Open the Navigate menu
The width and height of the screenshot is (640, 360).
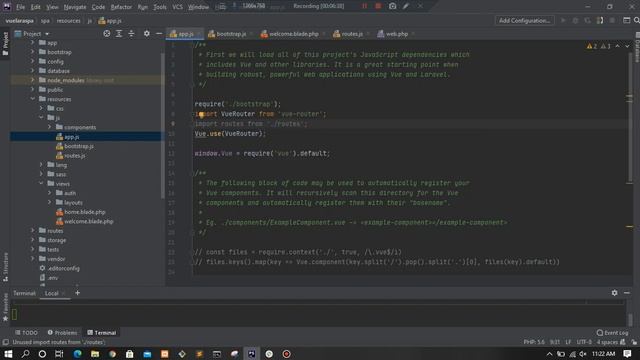point(75,7)
